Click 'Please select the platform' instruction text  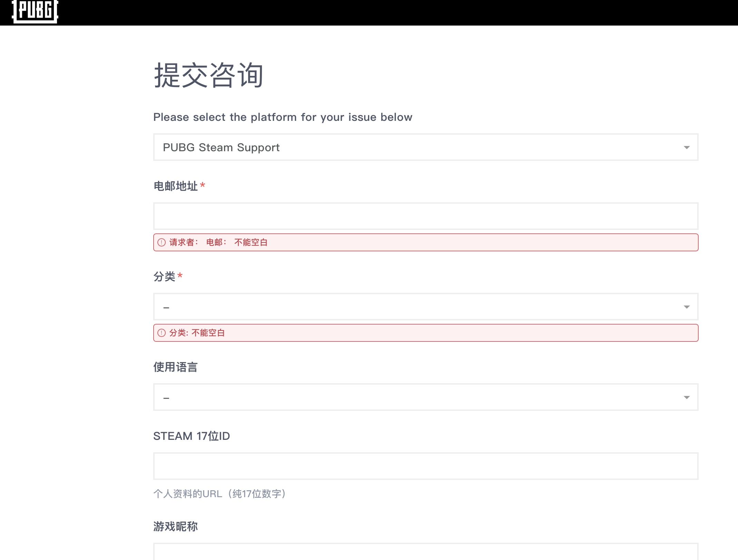(x=283, y=117)
